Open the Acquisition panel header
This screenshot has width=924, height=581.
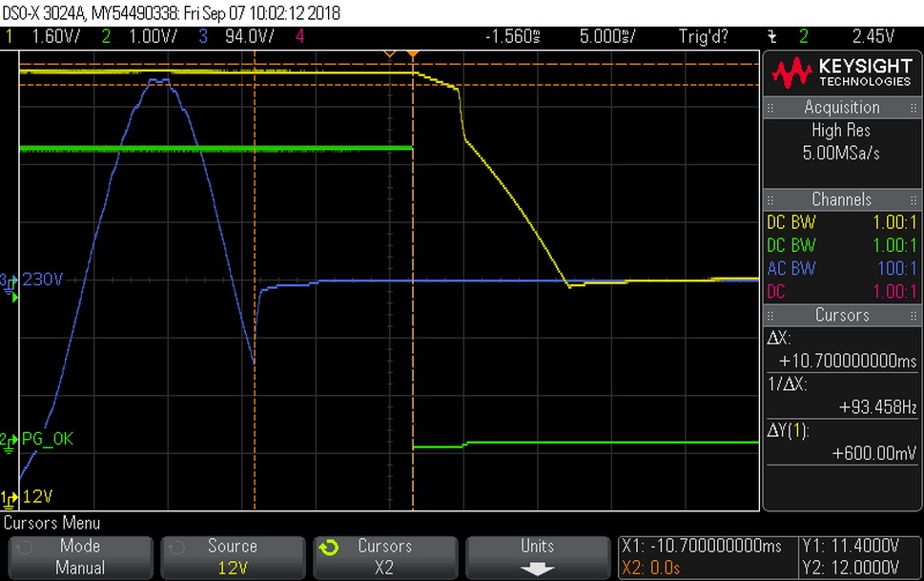tap(841, 108)
